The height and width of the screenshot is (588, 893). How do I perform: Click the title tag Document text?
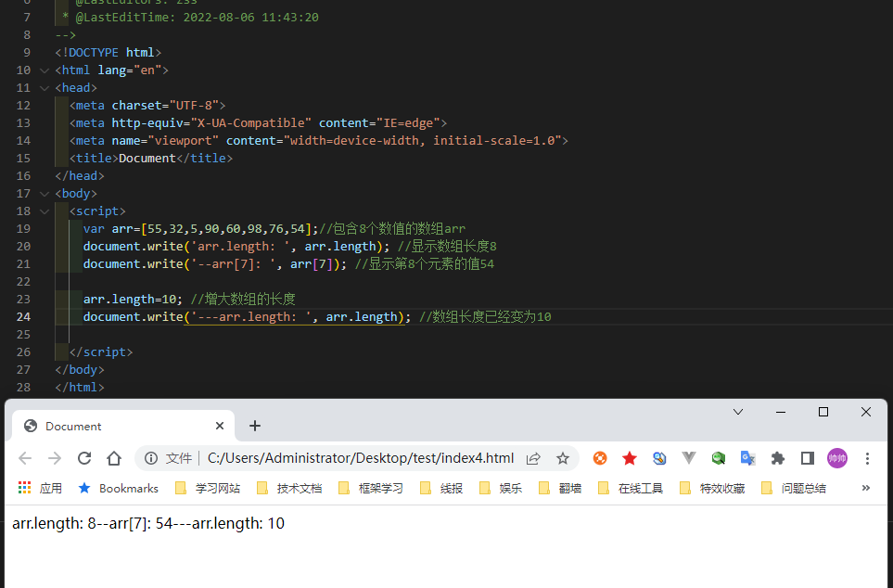(147, 159)
